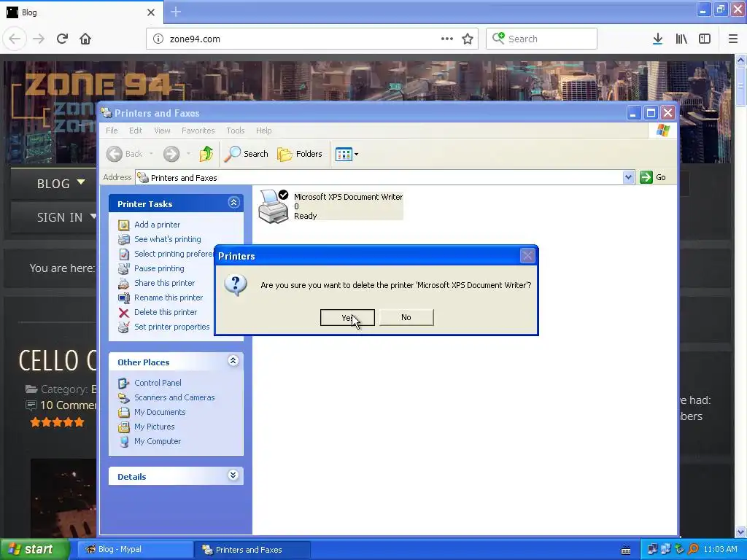Confirm printer deletion with Yes button
Viewport: 747px width, 560px height.
(347, 318)
